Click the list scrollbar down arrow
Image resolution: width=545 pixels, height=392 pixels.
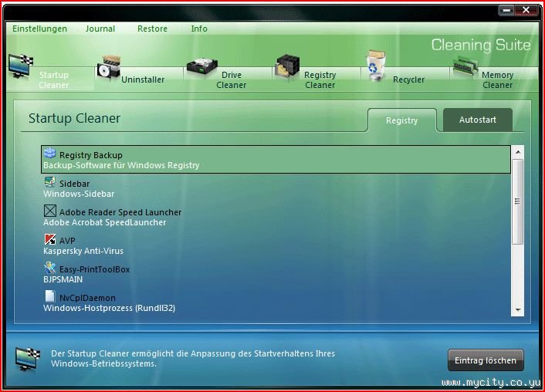click(518, 310)
